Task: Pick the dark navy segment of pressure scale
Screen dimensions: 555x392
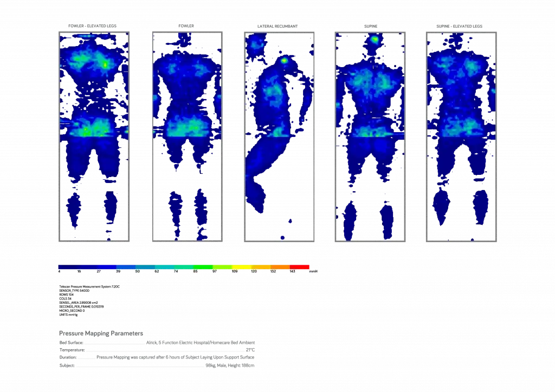Action: pos(68,267)
